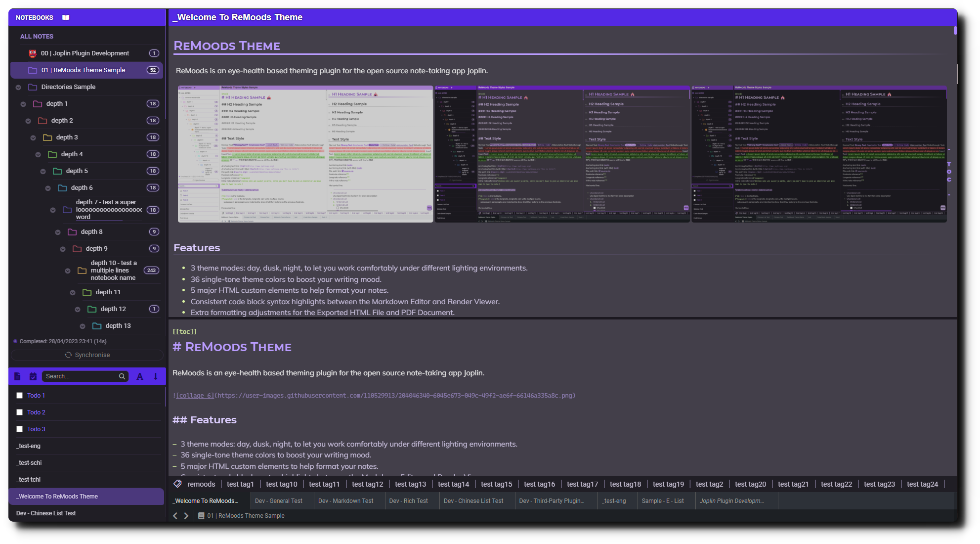Click the notebooks book icon

pos(66,17)
